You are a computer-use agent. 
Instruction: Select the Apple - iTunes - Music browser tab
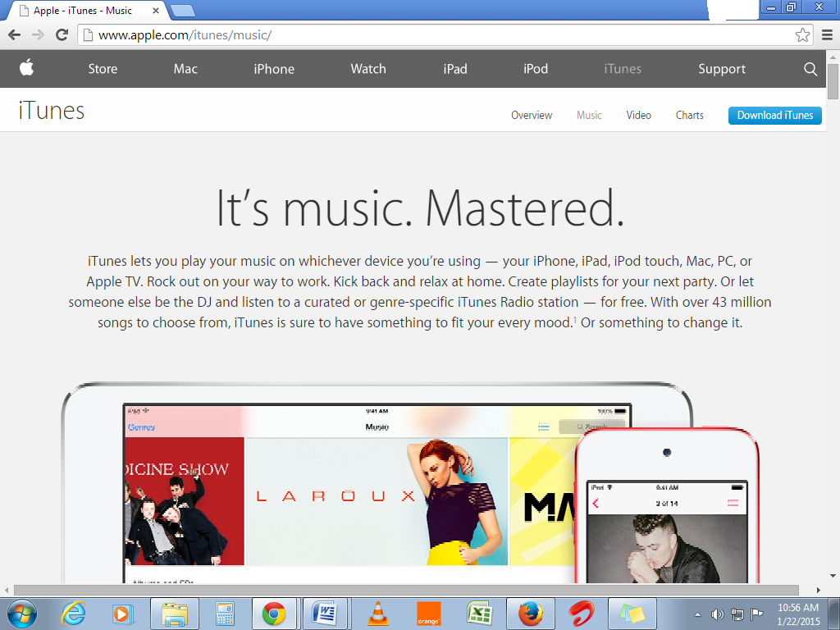click(x=89, y=10)
